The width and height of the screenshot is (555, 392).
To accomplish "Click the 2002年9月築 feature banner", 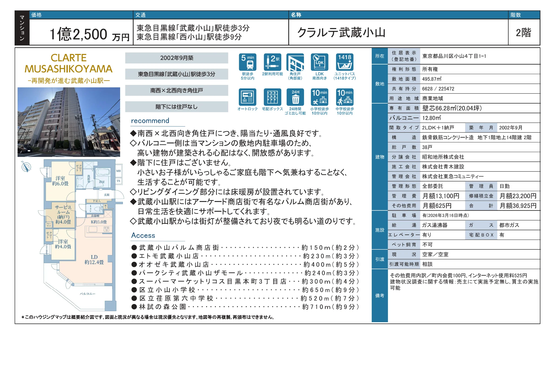I will coord(177,58).
